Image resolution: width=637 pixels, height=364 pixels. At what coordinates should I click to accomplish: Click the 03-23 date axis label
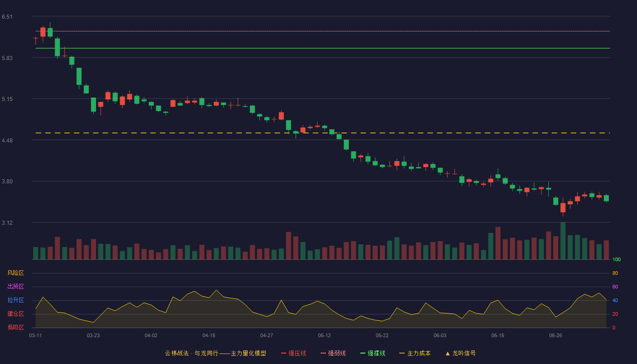point(93,335)
